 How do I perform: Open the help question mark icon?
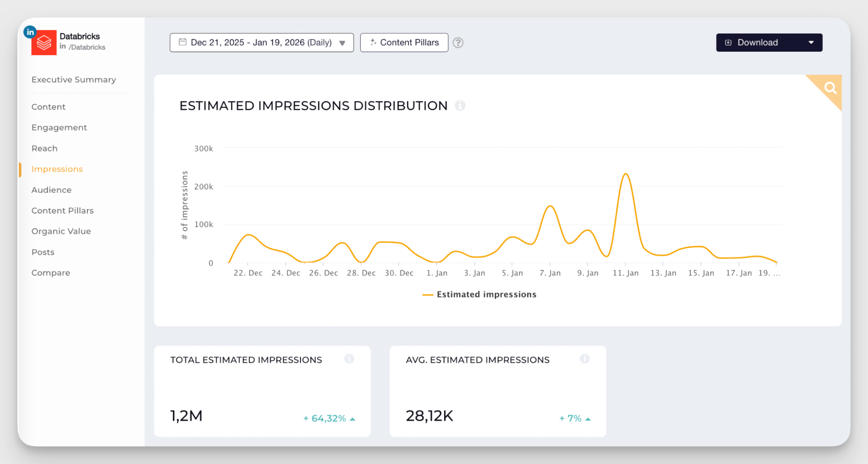[x=458, y=43]
